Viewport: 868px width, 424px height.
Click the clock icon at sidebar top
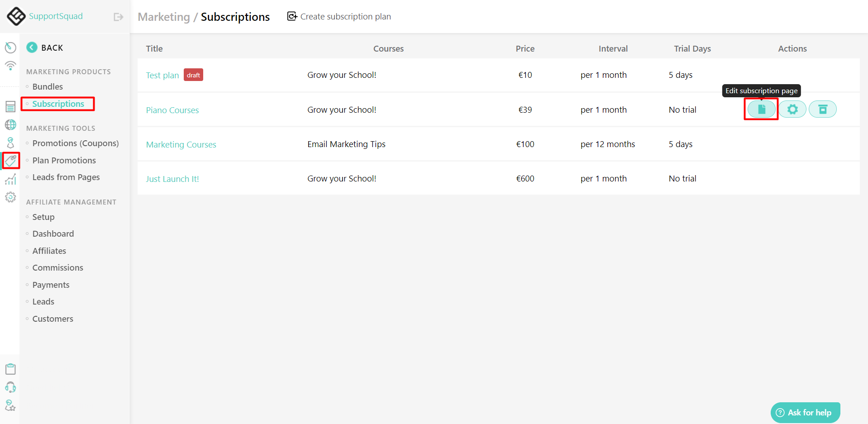tap(10, 47)
